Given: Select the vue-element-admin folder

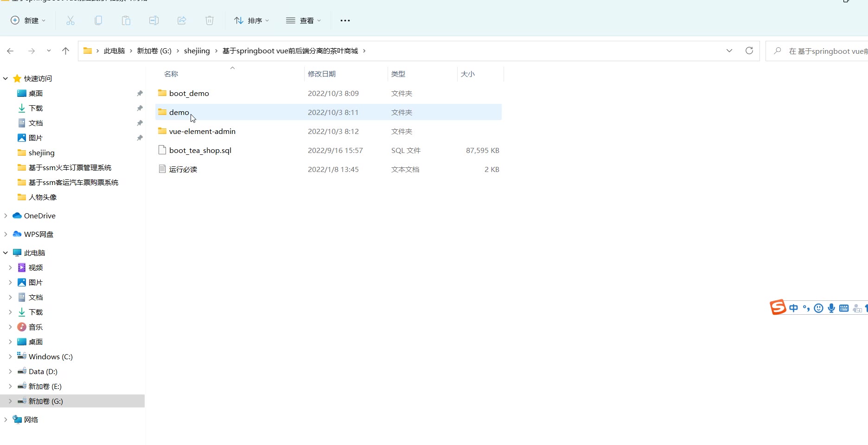Looking at the screenshot, I should point(202,131).
